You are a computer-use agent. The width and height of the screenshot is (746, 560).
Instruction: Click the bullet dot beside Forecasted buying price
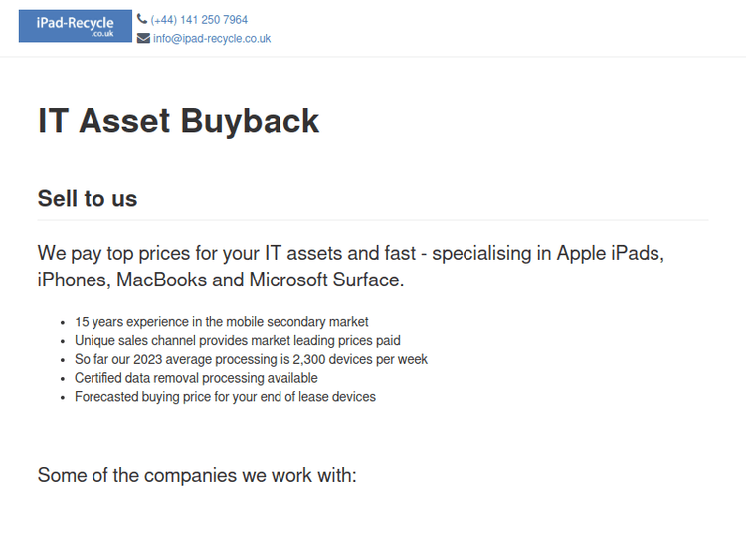click(64, 398)
